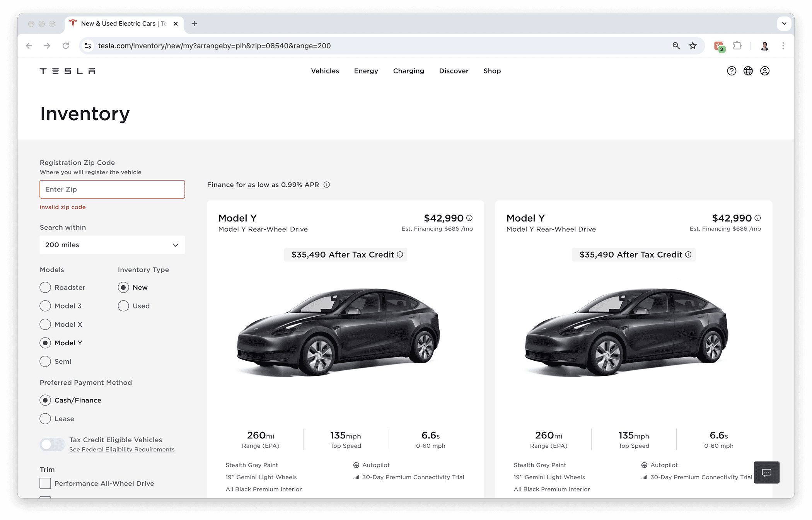Select the Model 3 radio button
The height and width of the screenshot is (520, 812).
pyautogui.click(x=45, y=306)
